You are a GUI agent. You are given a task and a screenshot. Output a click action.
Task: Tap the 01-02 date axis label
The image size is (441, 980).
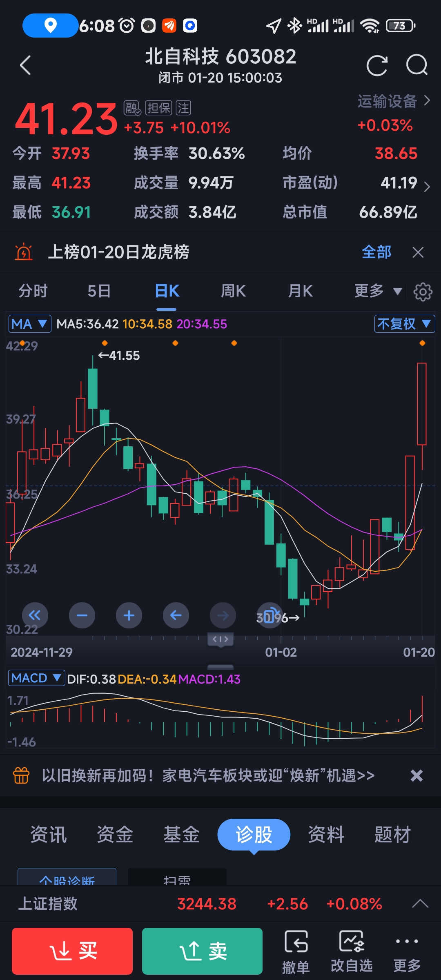pyautogui.click(x=281, y=652)
